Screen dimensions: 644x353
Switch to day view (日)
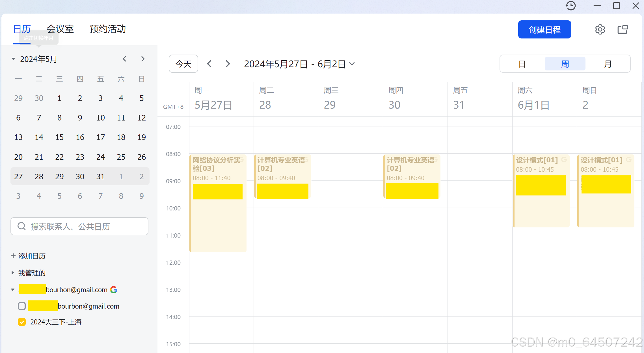(522, 64)
